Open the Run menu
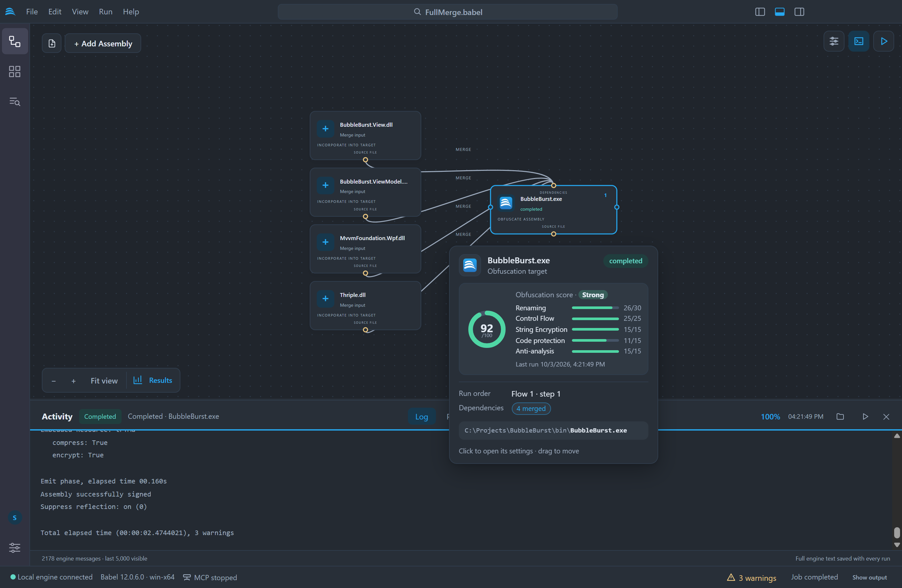 coord(105,12)
